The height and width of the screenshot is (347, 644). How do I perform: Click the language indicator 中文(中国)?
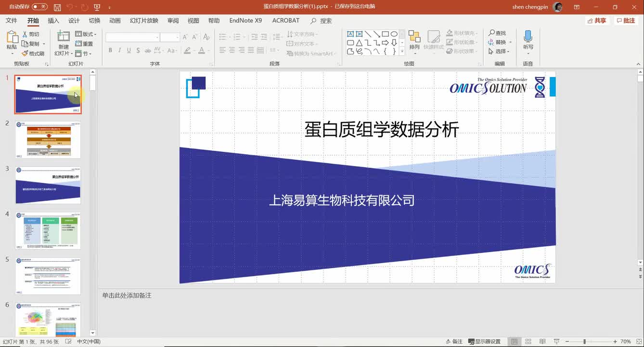click(x=89, y=342)
